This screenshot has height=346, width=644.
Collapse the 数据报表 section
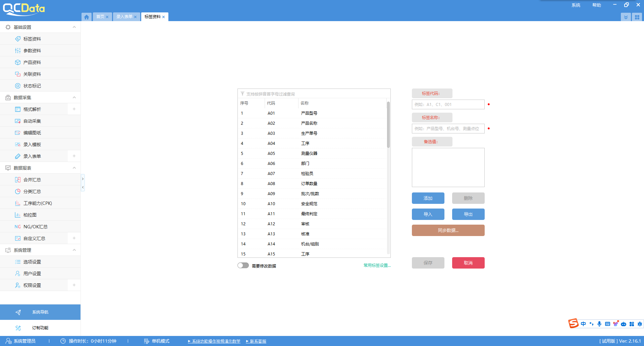click(x=74, y=168)
